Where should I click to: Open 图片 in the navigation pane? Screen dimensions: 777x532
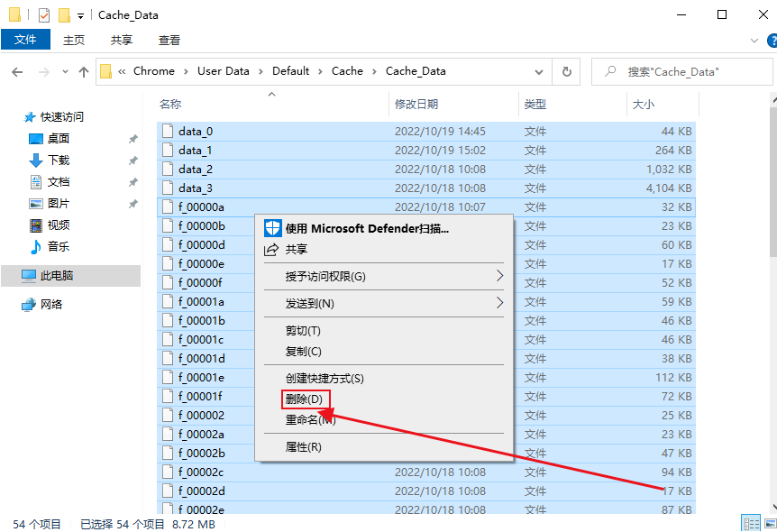coord(58,203)
